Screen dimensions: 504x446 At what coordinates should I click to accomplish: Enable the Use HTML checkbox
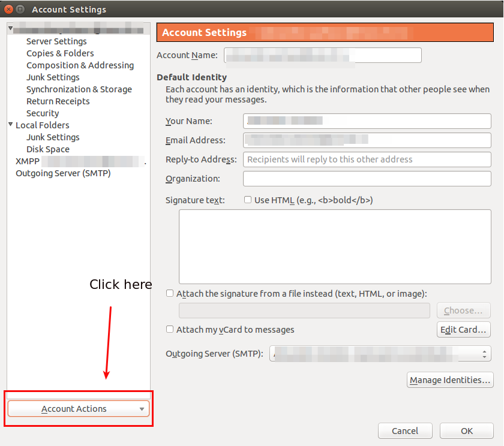(248, 200)
